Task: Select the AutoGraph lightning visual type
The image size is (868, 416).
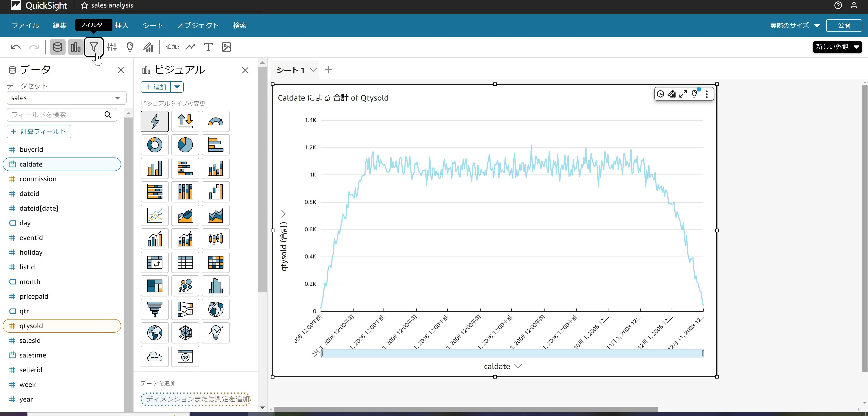Action: coord(155,121)
